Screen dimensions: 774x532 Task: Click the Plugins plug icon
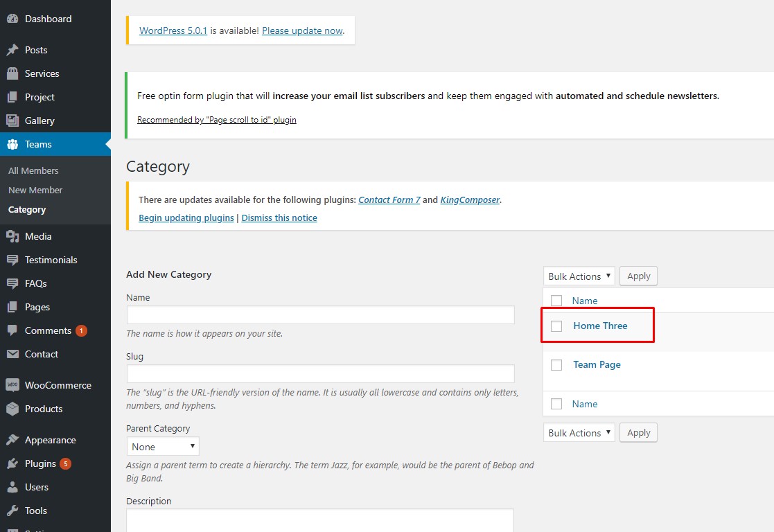tap(12, 463)
